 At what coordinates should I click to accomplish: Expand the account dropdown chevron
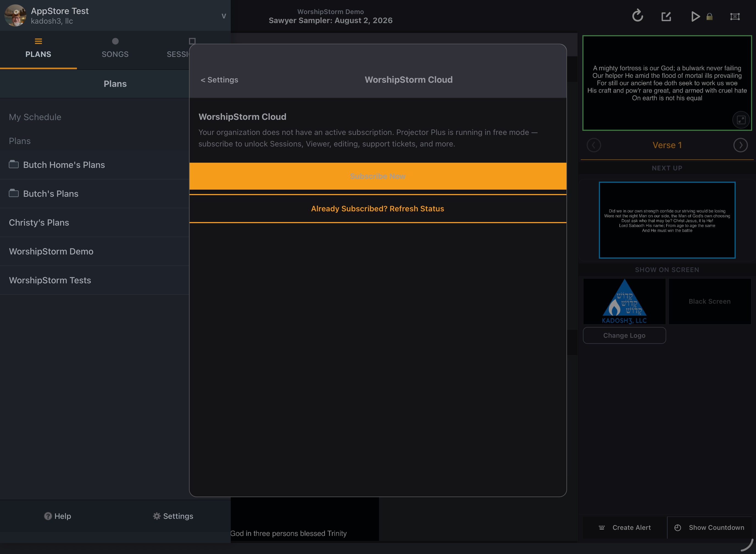[224, 16]
